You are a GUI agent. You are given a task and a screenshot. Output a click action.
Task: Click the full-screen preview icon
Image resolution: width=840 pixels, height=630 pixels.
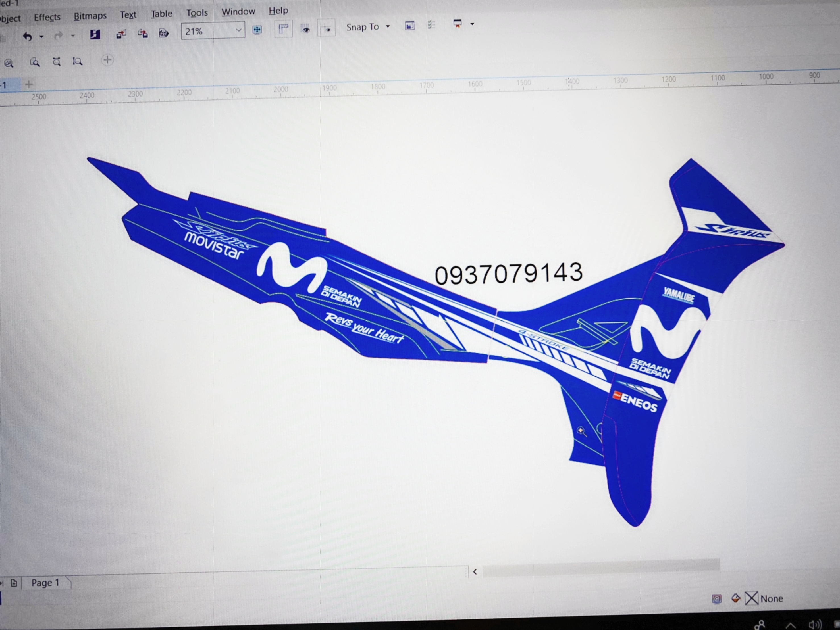(257, 30)
